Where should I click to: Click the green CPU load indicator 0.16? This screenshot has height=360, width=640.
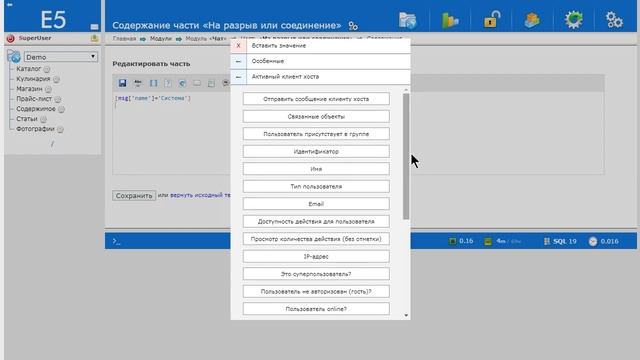[461, 241]
